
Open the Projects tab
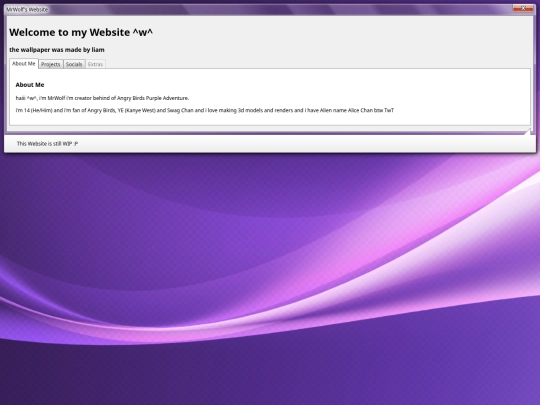51,64
